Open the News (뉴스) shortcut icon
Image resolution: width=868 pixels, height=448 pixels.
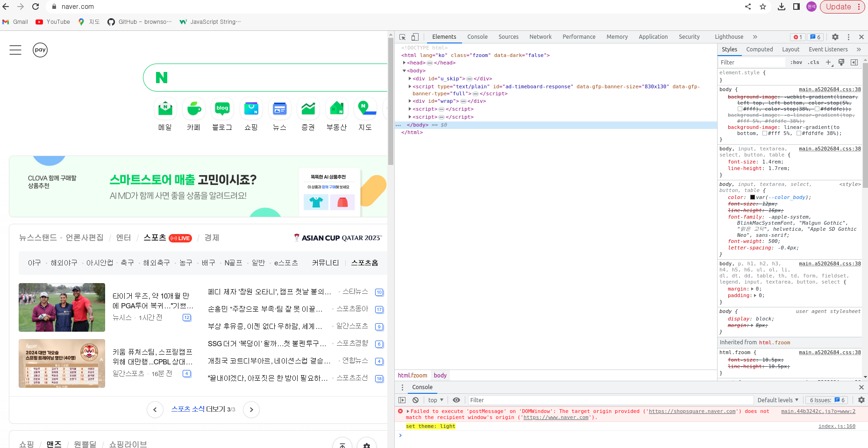pos(280,108)
